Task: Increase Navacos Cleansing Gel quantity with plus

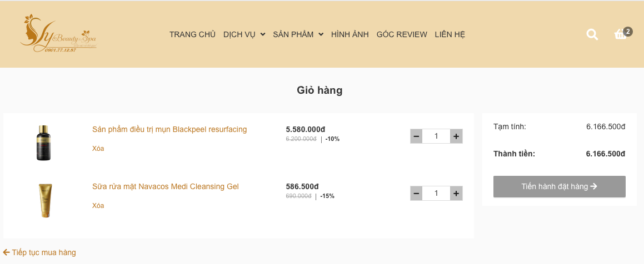Action: (456, 193)
